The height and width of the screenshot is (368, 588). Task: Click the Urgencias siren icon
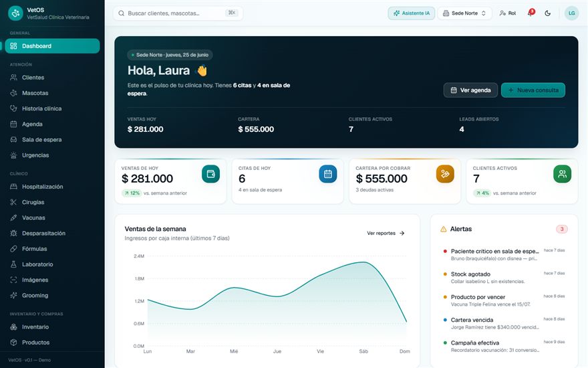coord(13,155)
